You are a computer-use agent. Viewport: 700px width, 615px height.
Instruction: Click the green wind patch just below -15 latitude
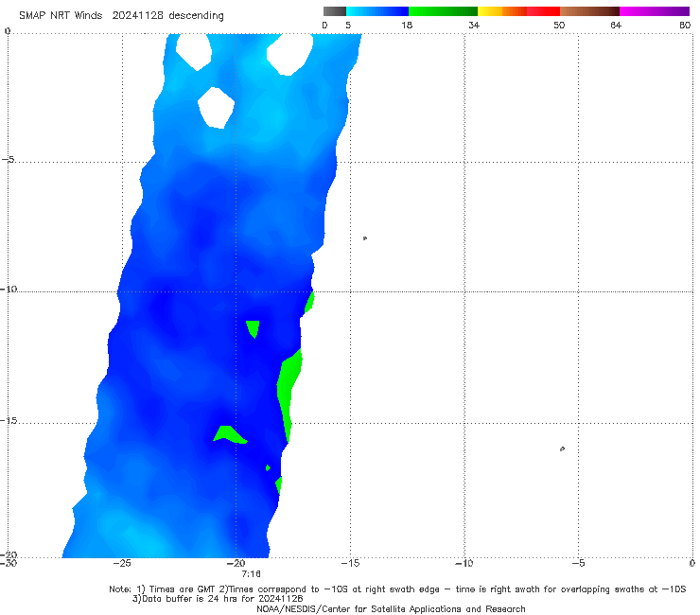pos(230,434)
